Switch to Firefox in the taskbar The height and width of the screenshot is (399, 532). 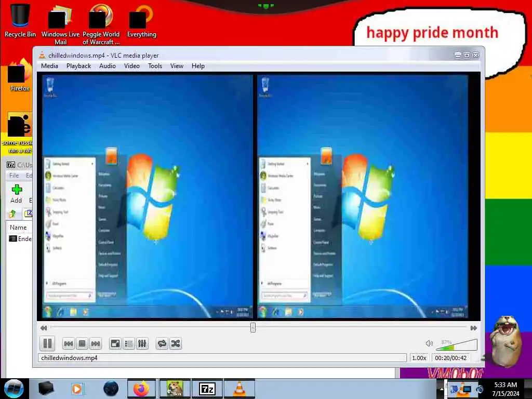pyautogui.click(x=141, y=389)
